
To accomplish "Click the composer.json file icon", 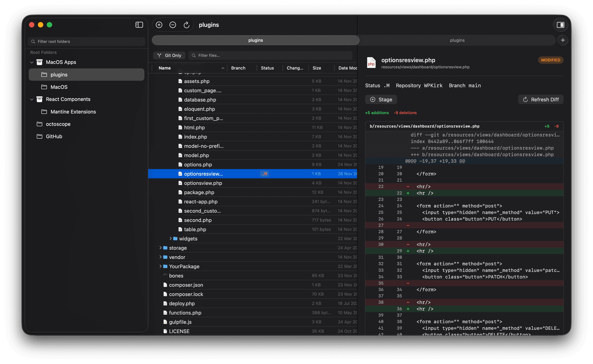I will tap(165, 285).
